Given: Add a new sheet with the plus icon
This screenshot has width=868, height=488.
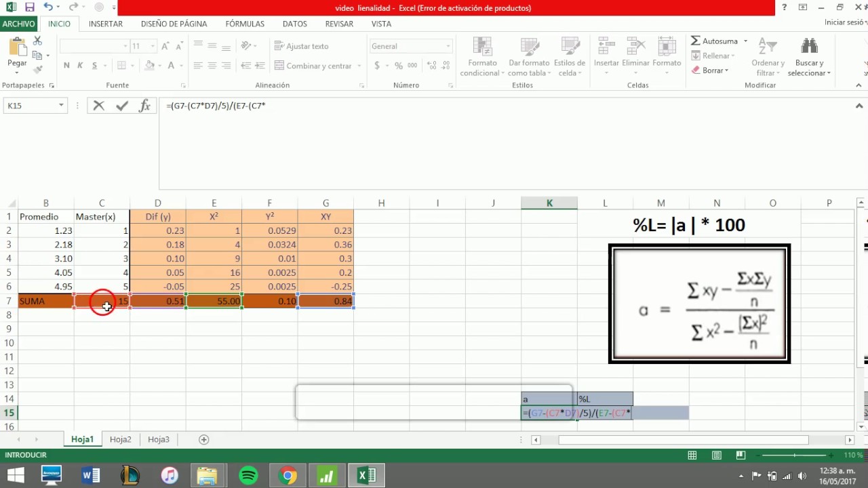Looking at the screenshot, I should coord(203,439).
